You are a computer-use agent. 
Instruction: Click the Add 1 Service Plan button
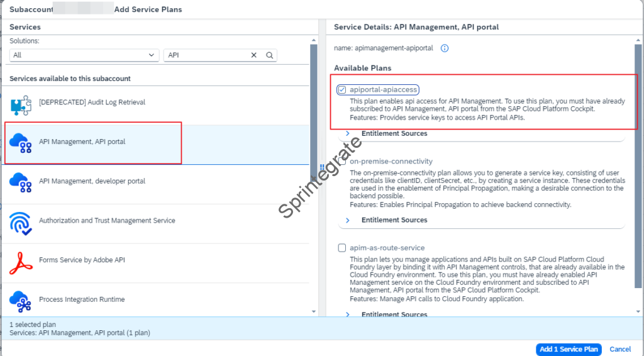[569, 349]
